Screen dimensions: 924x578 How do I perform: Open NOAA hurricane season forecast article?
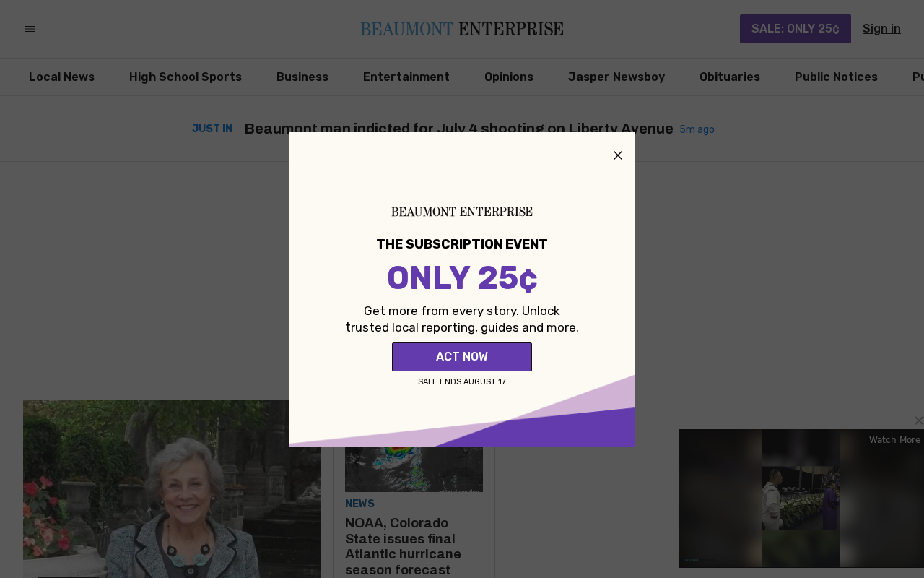(x=403, y=546)
